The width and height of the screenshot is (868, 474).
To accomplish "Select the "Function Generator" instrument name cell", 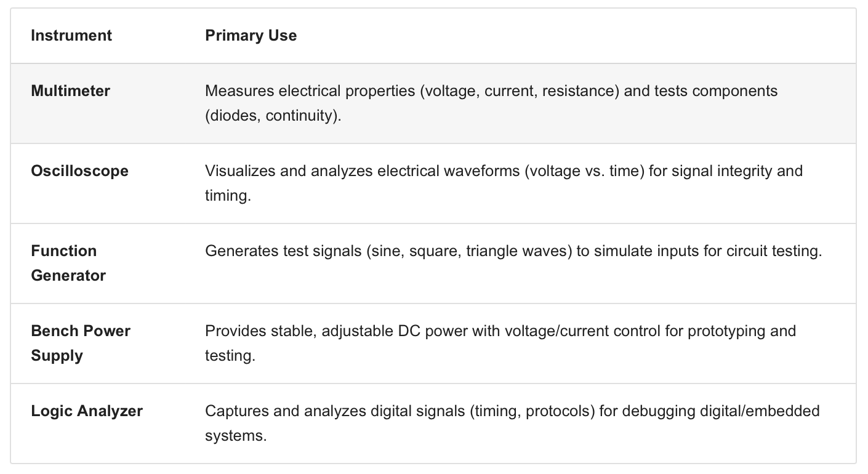I will tap(68, 263).
